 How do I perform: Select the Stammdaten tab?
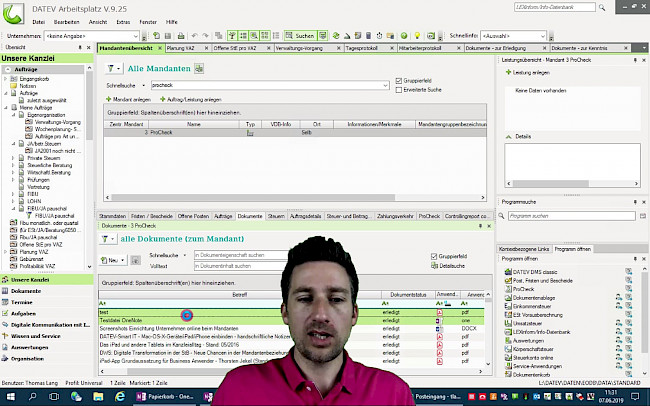click(112, 216)
